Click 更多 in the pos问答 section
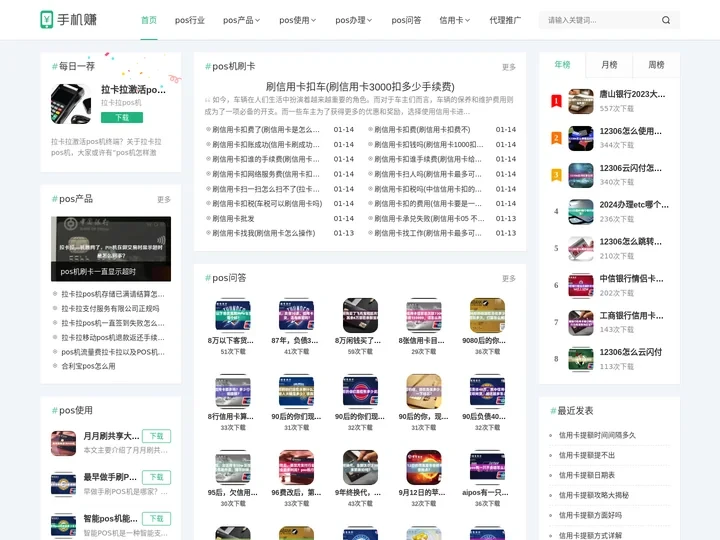The height and width of the screenshot is (540, 720). click(509, 278)
